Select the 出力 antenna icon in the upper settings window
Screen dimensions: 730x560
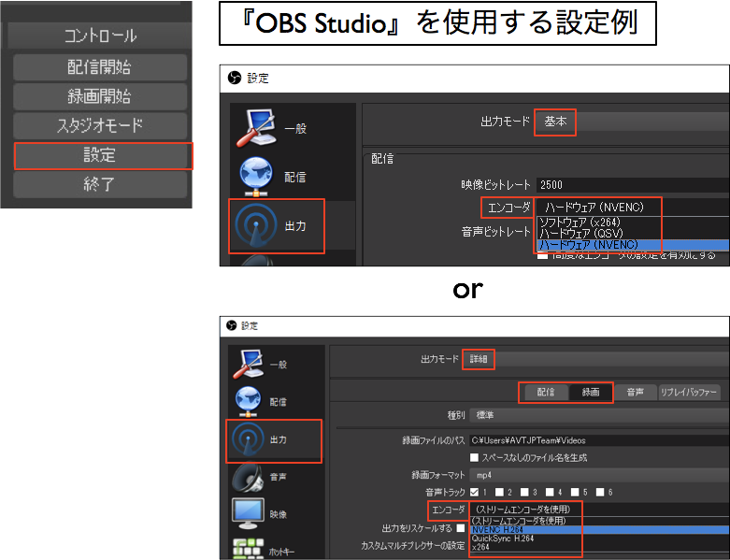click(x=255, y=225)
